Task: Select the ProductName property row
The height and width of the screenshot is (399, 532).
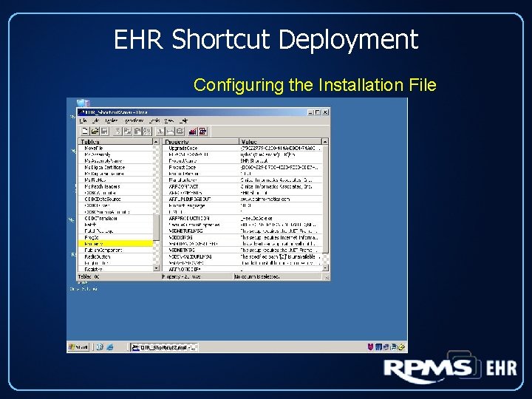Action: 242,161
